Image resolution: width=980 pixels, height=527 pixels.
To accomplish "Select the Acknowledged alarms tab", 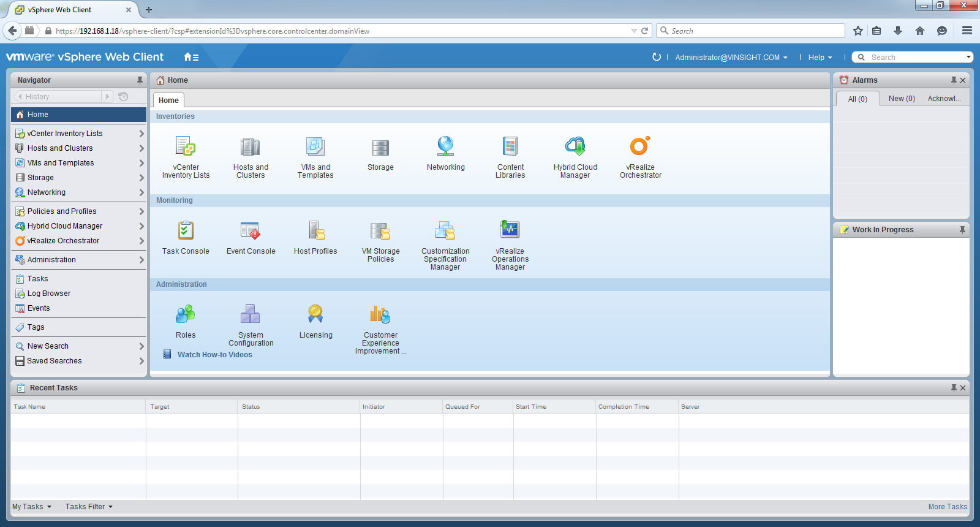I will pyautogui.click(x=944, y=99).
